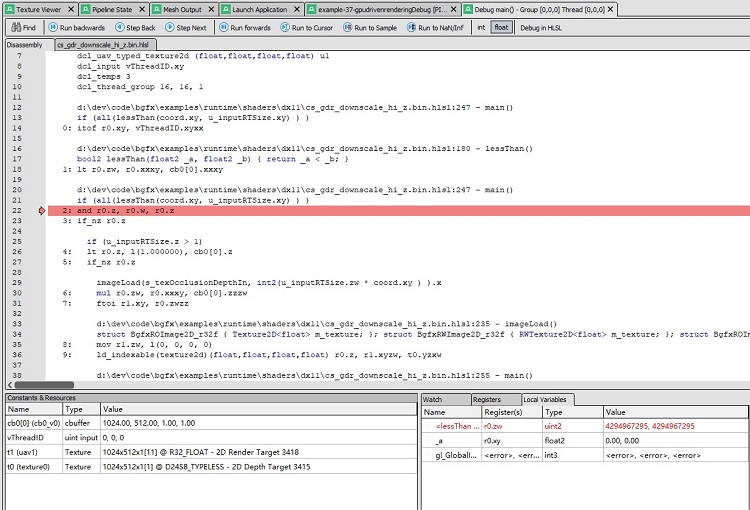Step back one instruction

click(x=136, y=28)
